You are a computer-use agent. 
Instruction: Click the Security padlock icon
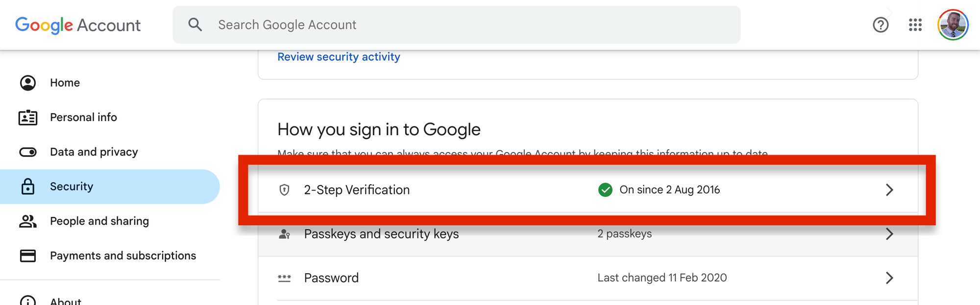pyautogui.click(x=28, y=187)
